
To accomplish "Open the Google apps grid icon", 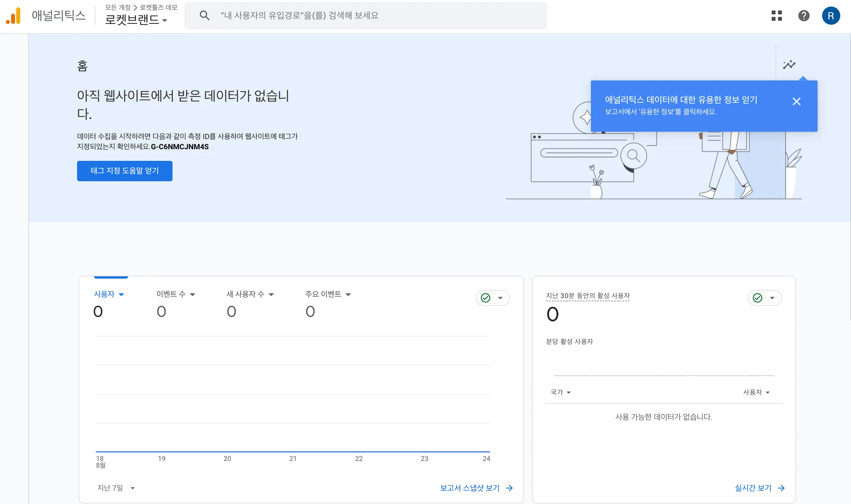I will (777, 16).
